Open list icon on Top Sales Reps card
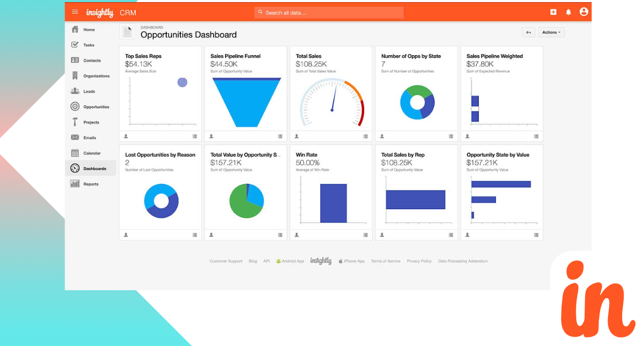This screenshot has width=644, height=346. pyautogui.click(x=195, y=137)
